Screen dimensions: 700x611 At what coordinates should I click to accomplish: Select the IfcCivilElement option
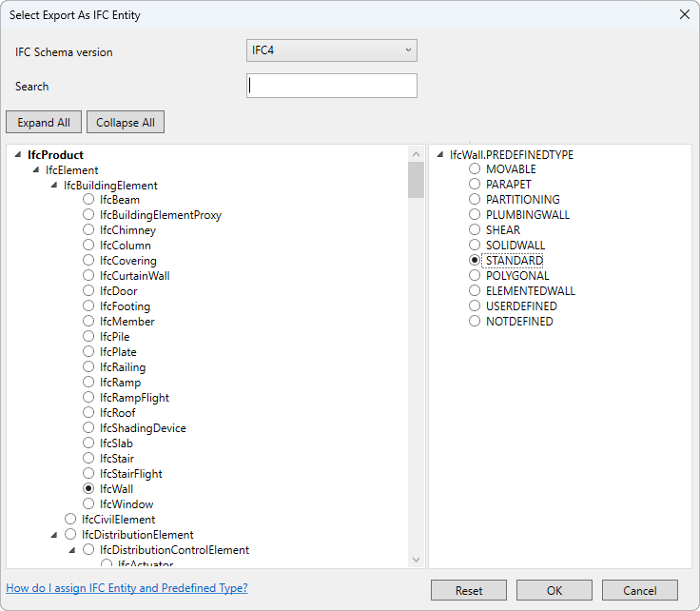click(70, 519)
